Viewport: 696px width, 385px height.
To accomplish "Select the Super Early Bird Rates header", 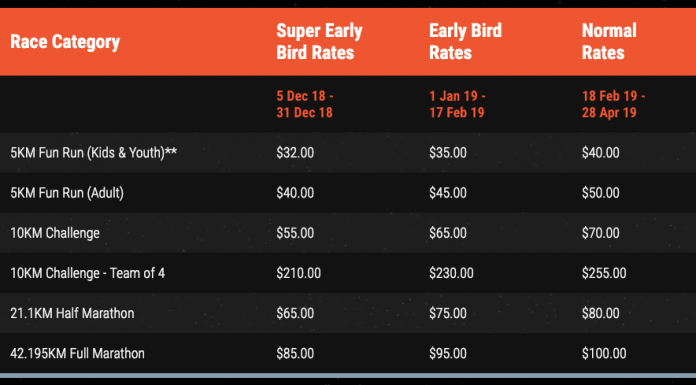I will [319, 42].
